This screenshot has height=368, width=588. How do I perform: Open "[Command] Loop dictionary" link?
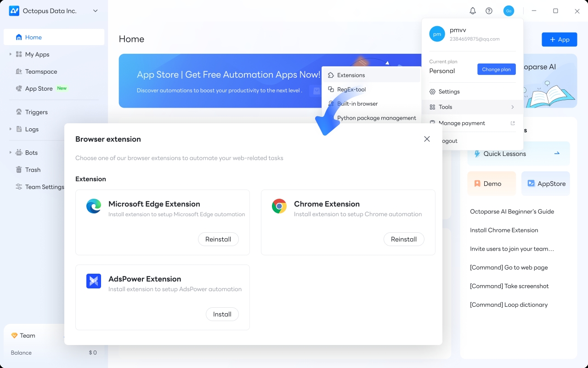click(509, 305)
